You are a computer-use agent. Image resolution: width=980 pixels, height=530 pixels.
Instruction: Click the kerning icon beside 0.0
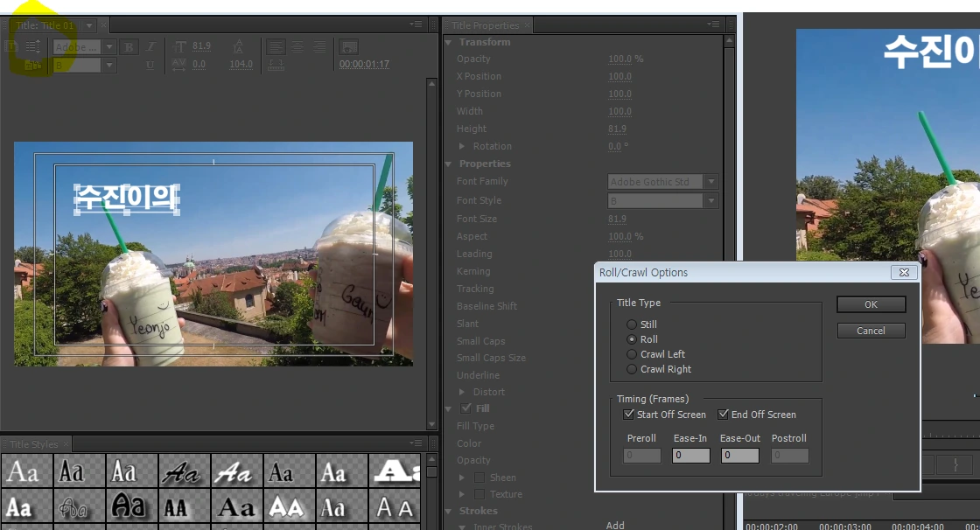pos(178,65)
